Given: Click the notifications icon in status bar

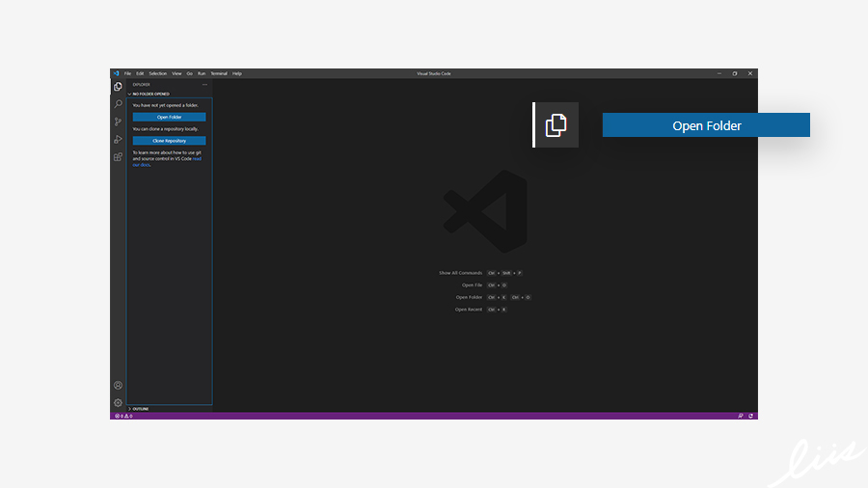Looking at the screenshot, I should (750, 416).
